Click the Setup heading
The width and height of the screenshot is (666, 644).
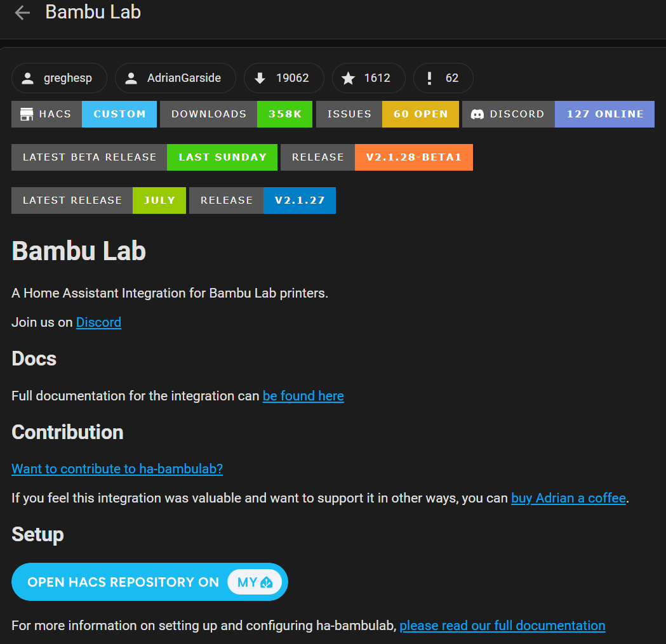(38, 534)
